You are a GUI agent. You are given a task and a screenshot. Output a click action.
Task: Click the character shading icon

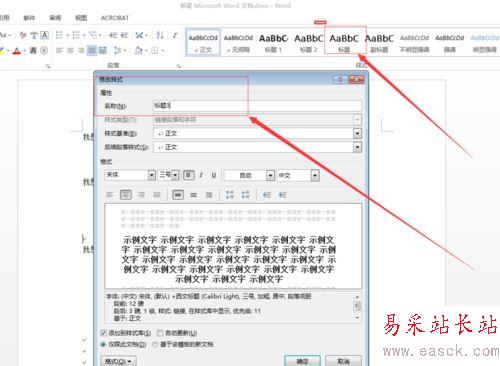tap(33, 50)
